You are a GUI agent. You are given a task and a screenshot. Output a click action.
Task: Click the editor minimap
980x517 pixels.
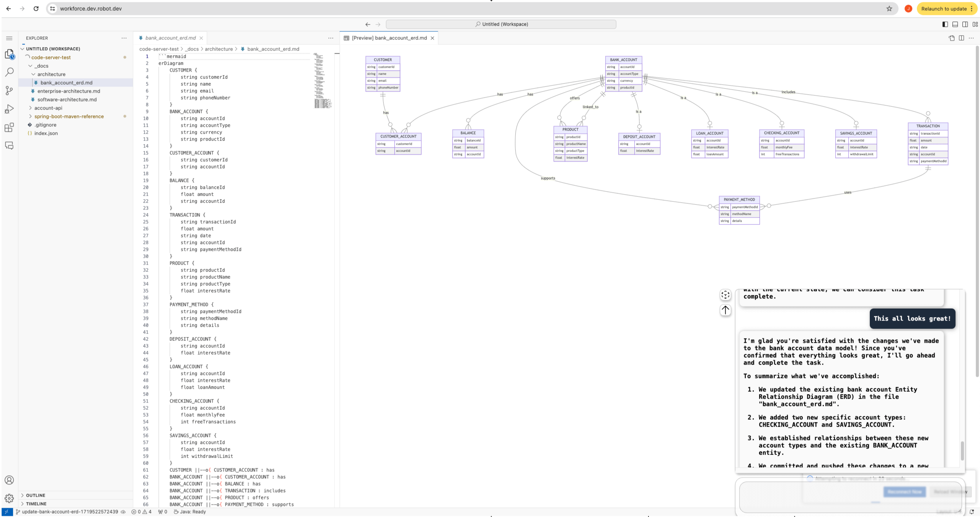pyautogui.click(x=323, y=80)
